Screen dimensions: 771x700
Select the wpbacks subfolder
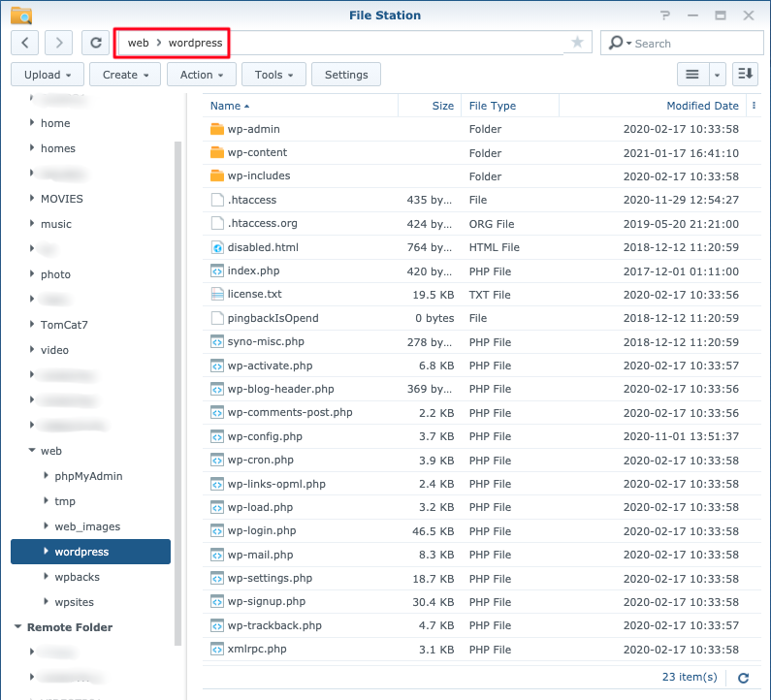[78, 577]
